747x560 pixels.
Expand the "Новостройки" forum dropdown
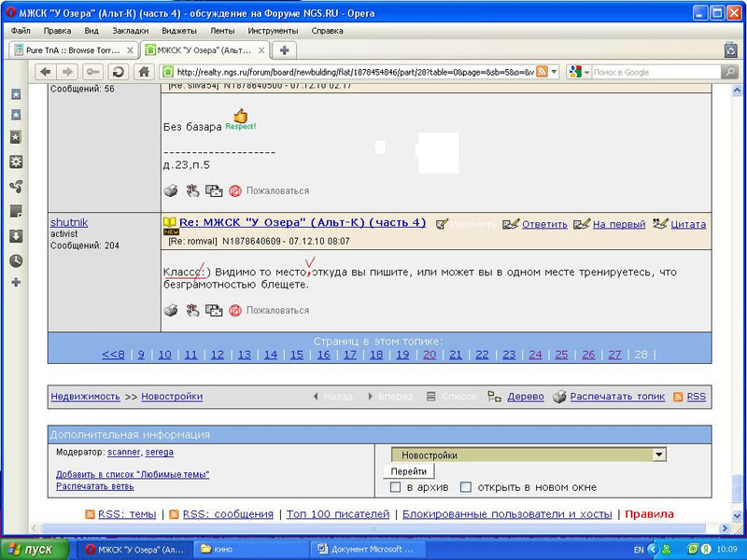point(659,455)
